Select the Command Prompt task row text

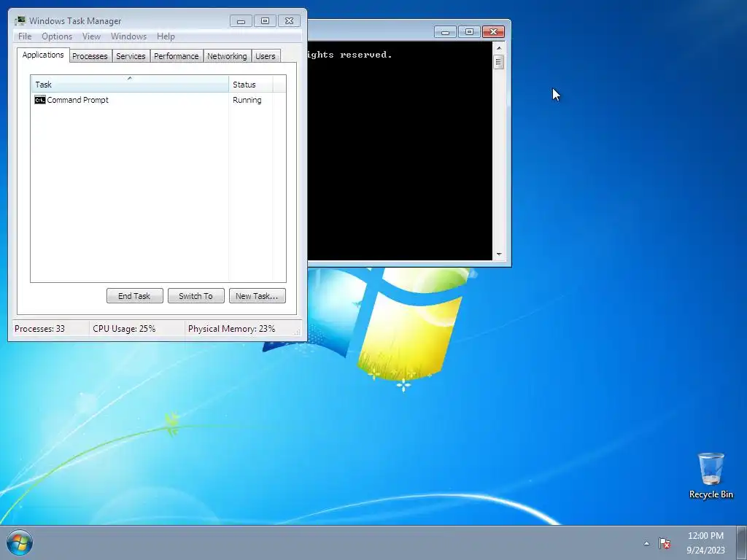tap(77, 100)
